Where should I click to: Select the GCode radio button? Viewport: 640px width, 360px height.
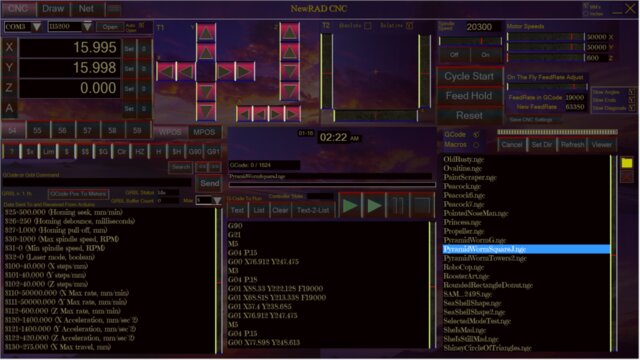click(476, 134)
